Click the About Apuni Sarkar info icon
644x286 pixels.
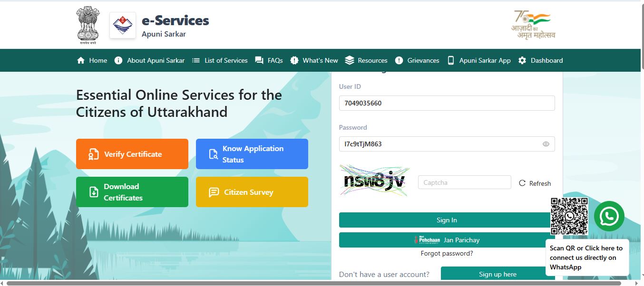pos(118,60)
